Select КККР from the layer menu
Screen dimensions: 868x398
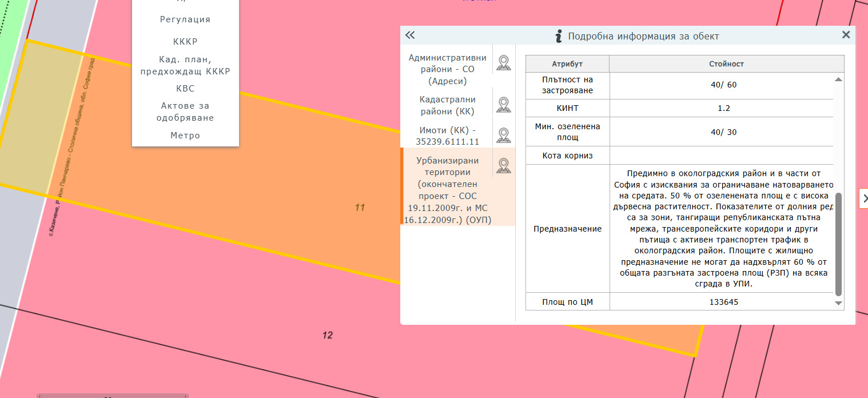point(185,42)
